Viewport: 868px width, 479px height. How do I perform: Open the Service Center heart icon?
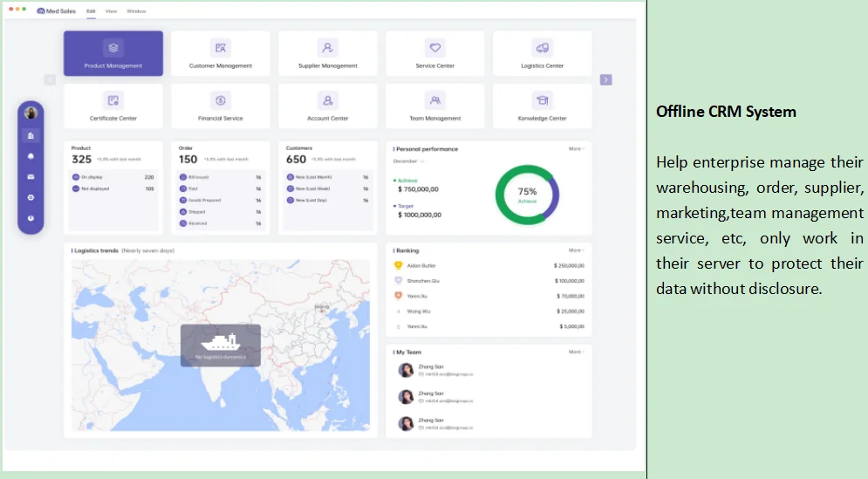pyautogui.click(x=435, y=48)
